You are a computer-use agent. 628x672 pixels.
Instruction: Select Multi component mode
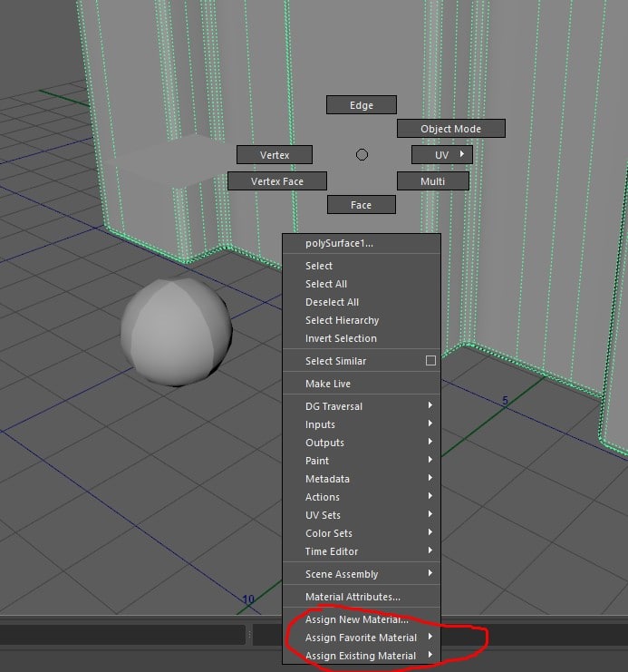tap(432, 181)
